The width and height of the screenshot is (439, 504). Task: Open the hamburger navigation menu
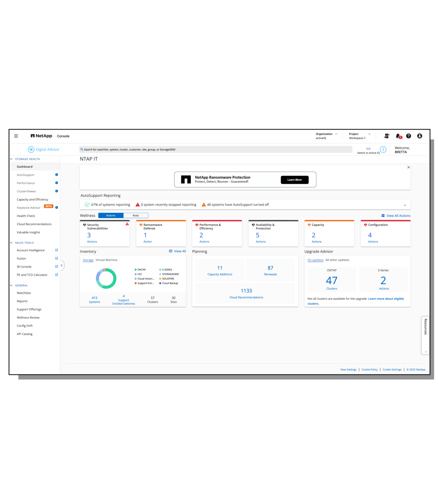16,136
